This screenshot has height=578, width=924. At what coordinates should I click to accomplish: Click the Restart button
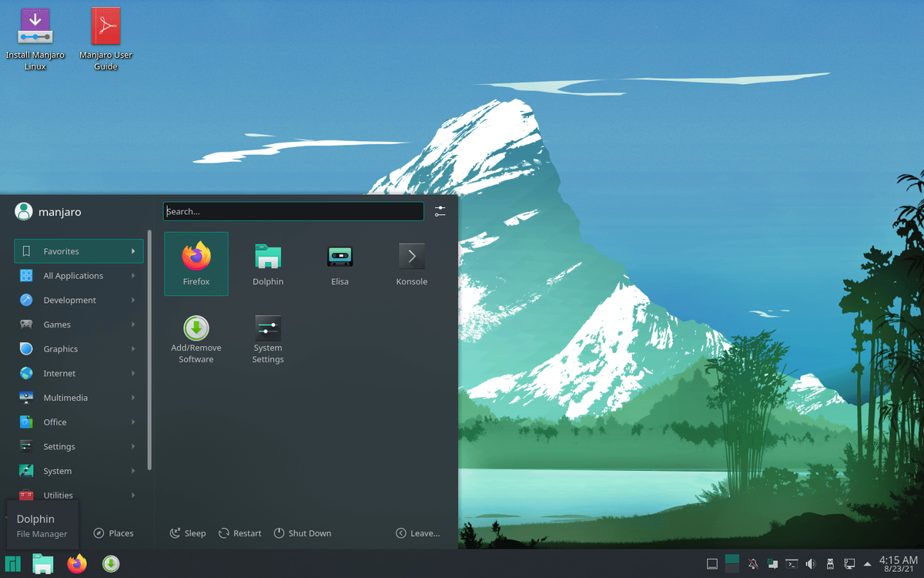(239, 533)
